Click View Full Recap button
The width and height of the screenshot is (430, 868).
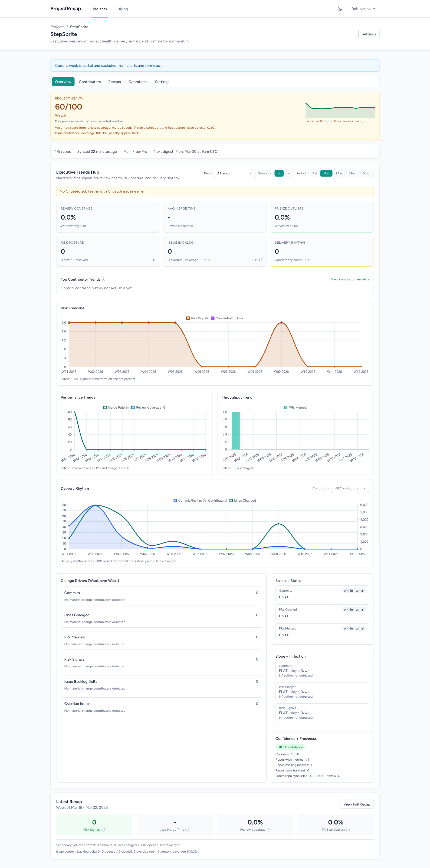[x=356, y=804]
